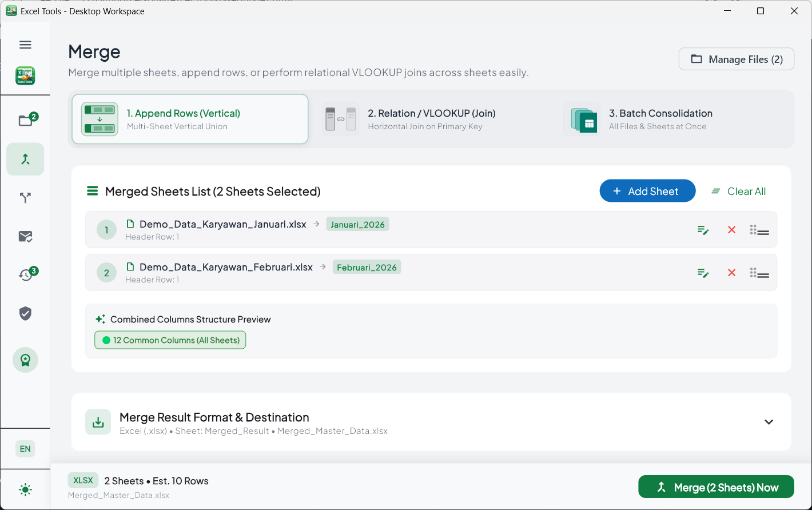Open the hamburger menu in sidebar
The image size is (812, 510).
(25, 45)
